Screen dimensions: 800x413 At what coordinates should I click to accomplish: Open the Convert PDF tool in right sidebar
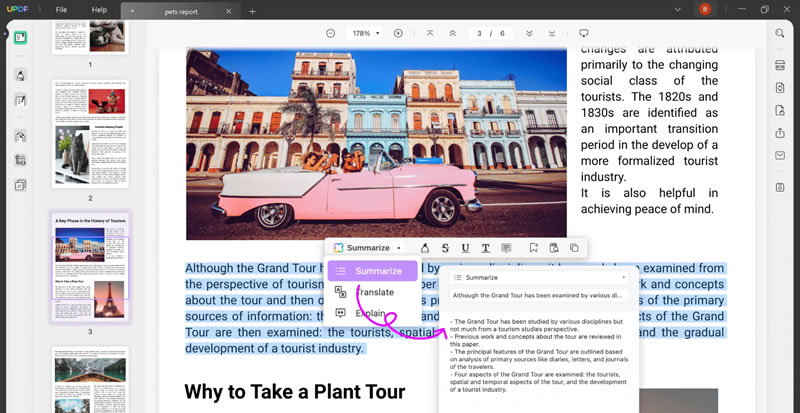point(780,88)
